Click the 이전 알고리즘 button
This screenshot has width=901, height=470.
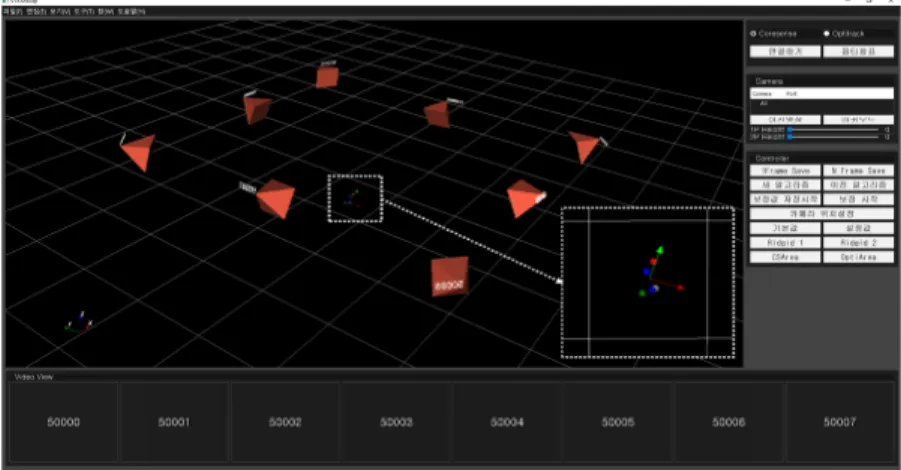pos(858,185)
